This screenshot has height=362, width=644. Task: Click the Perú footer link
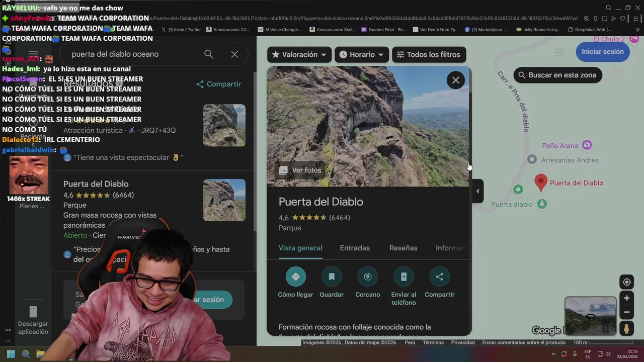(410, 343)
